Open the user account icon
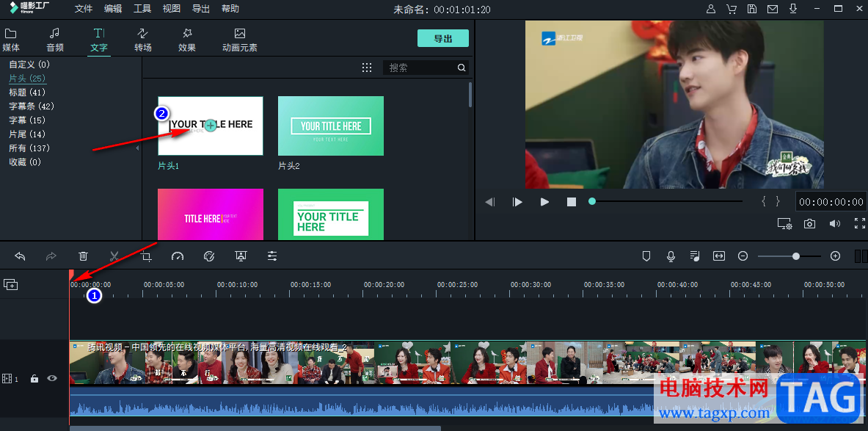The height and width of the screenshot is (431, 868). (711, 9)
